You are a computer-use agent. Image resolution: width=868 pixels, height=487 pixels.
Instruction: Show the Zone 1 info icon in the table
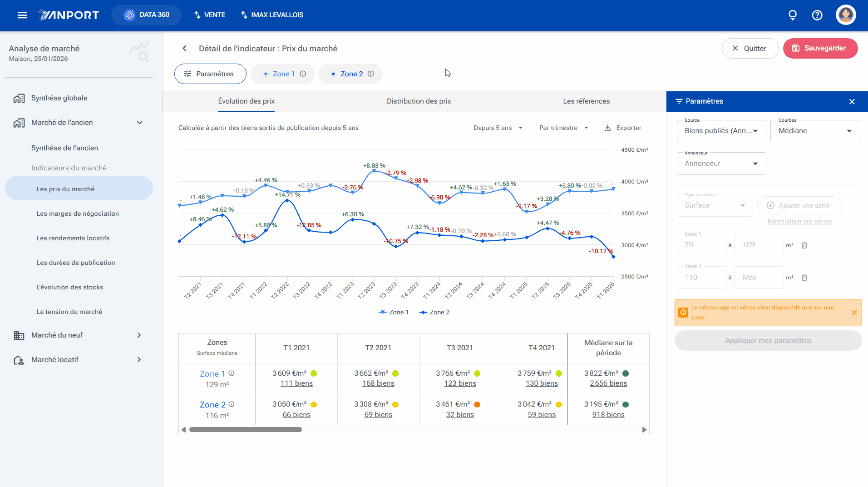coord(232,373)
